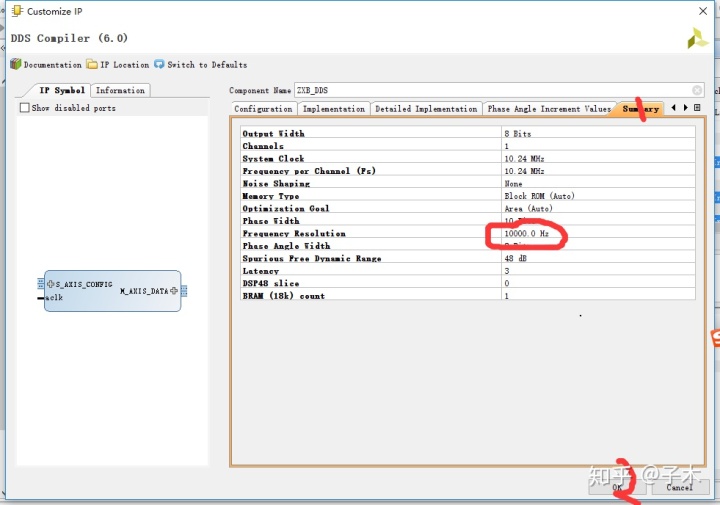Select the Channels row label
Image resolution: width=720 pixels, height=505 pixels.
[x=263, y=146]
